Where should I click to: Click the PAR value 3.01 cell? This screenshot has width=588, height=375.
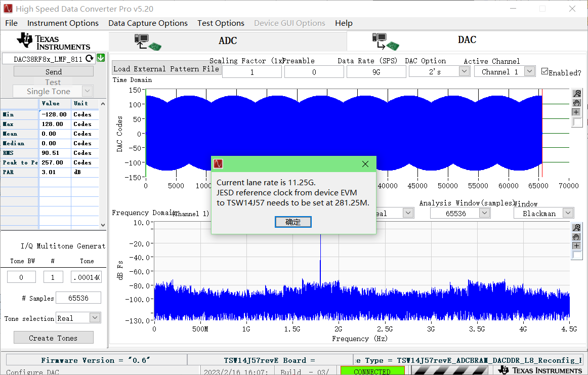(55, 172)
